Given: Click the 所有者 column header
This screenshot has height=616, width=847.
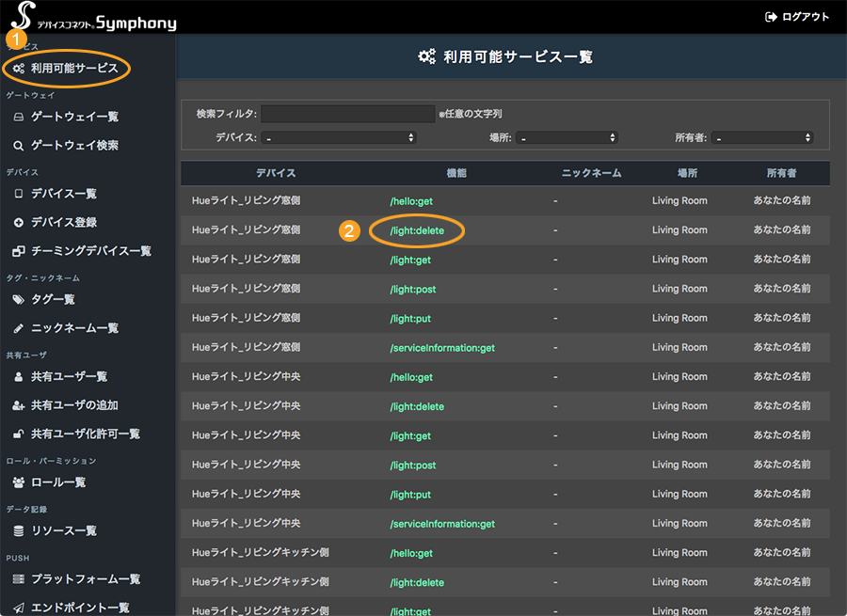Looking at the screenshot, I should [782, 173].
